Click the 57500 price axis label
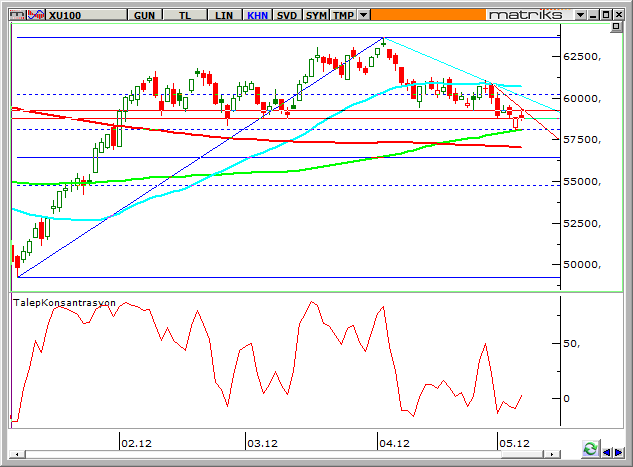The width and height of the screenshot is (633, 467). [x=582, y=140]
